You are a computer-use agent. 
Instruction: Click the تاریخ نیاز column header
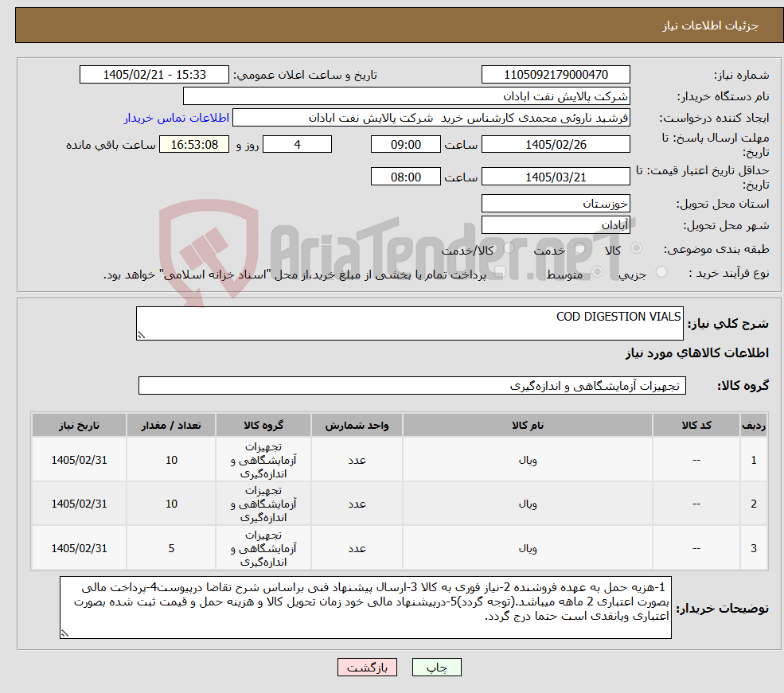point(79,425)
